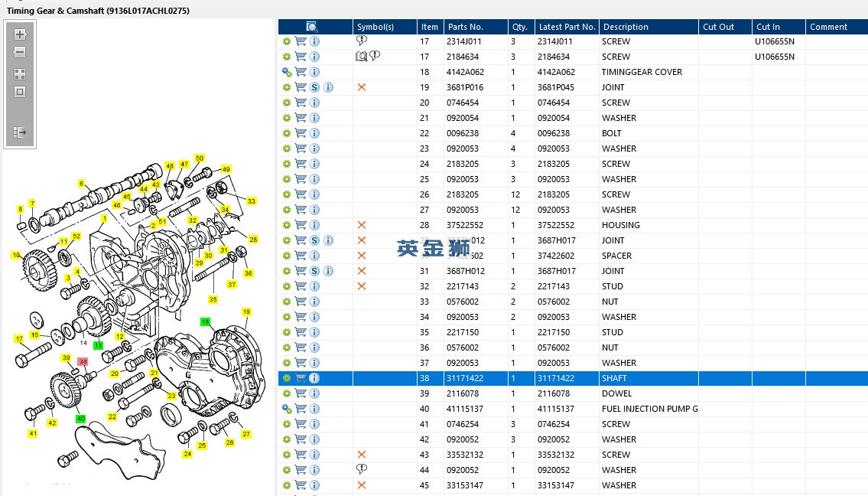868x496 pixels.
Task: Select red callout 38 in the diagram
Action: pyautogui.click(x=83, y=362)
